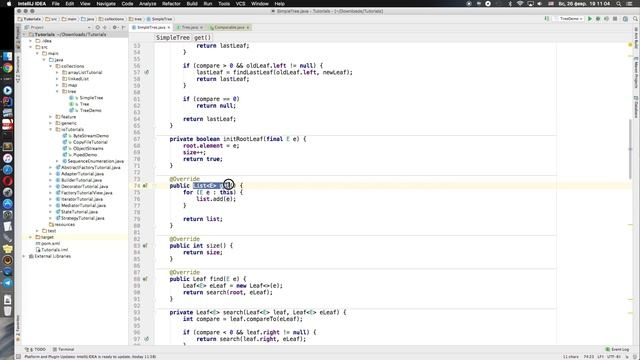Open the Analyze menu

(x=148, y=4)
